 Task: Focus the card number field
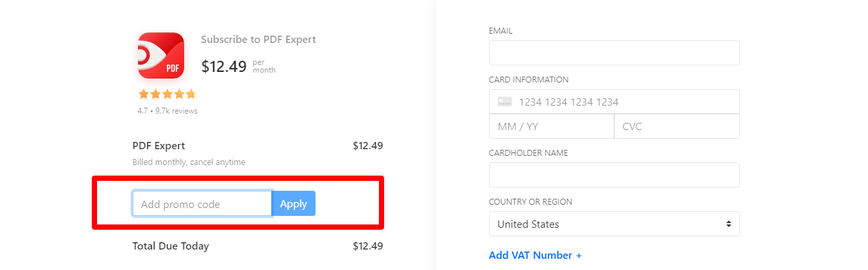[614, 102]
